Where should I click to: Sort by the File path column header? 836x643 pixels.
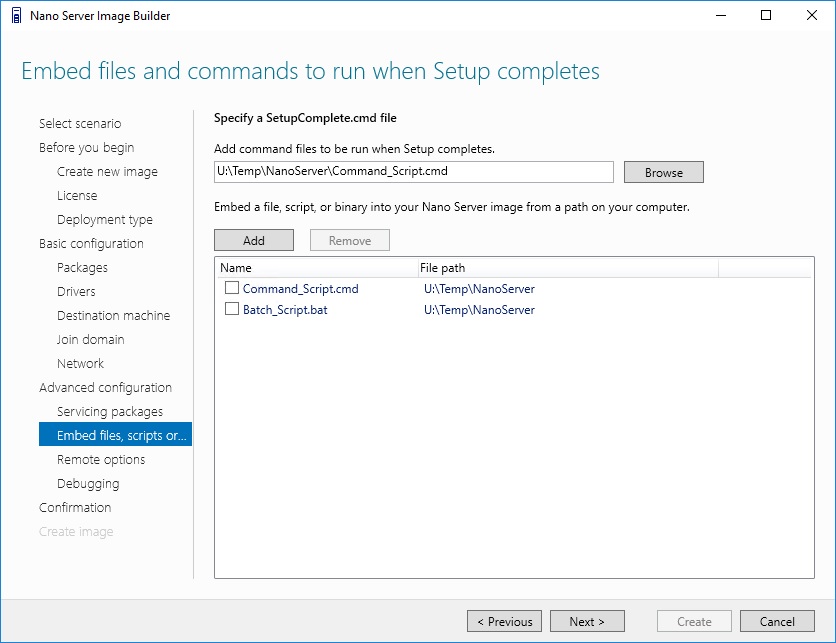(568, 268)
